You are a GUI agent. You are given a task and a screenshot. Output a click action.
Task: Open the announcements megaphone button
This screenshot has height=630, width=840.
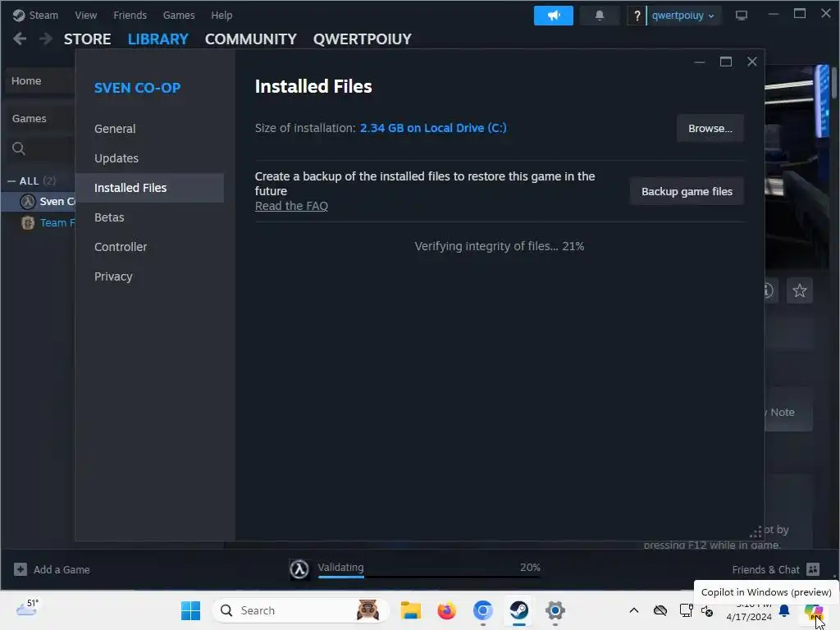[554, 16]
